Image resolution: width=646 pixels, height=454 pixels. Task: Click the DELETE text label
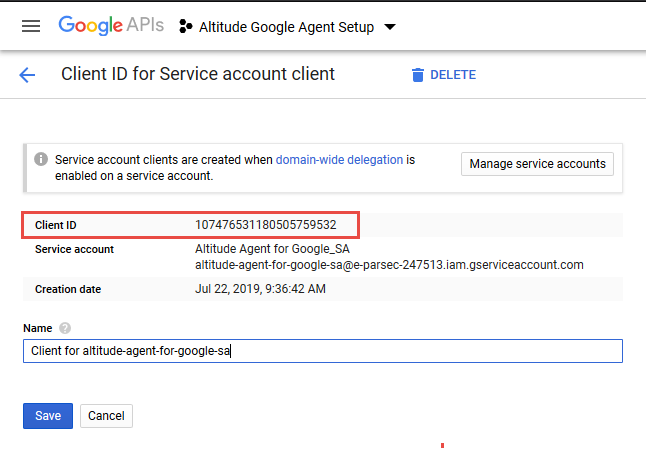tap(453, 75)
